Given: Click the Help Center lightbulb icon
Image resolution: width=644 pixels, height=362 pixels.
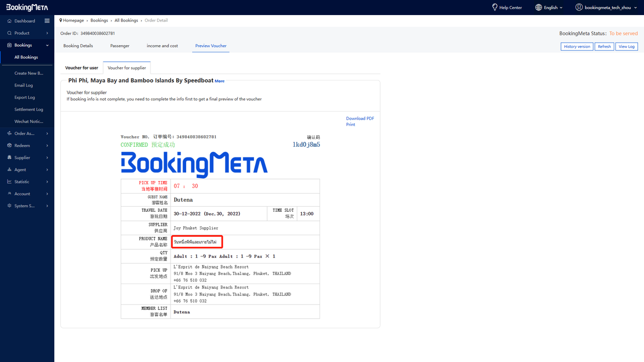Looking at the screenshot, I should pyautogui.click(x=494, y=8).
